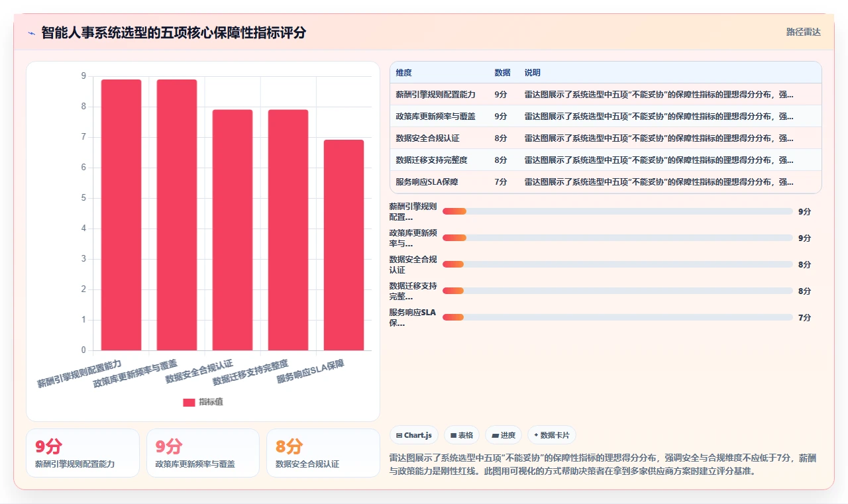
Task: Click the 数据卡片 tag chip
Action: (552, 435)
